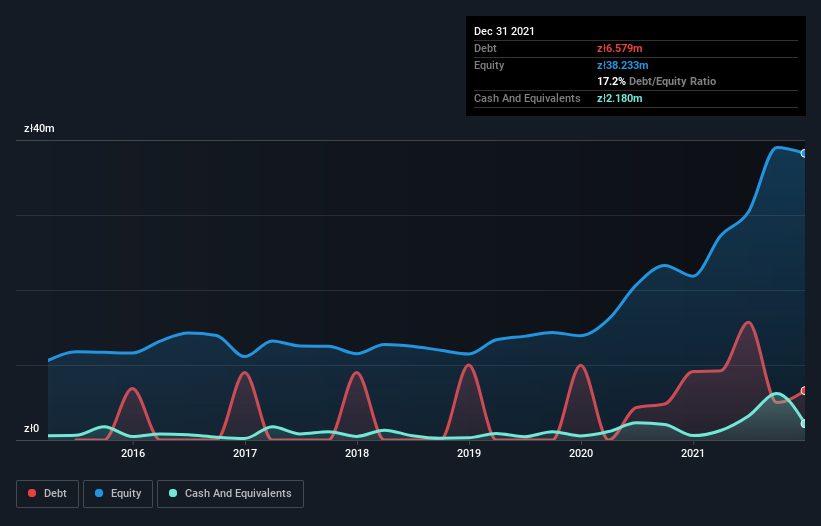Click the teal Cash data point marker
This screenshot has width=821, height=526.
click(804, 423)
